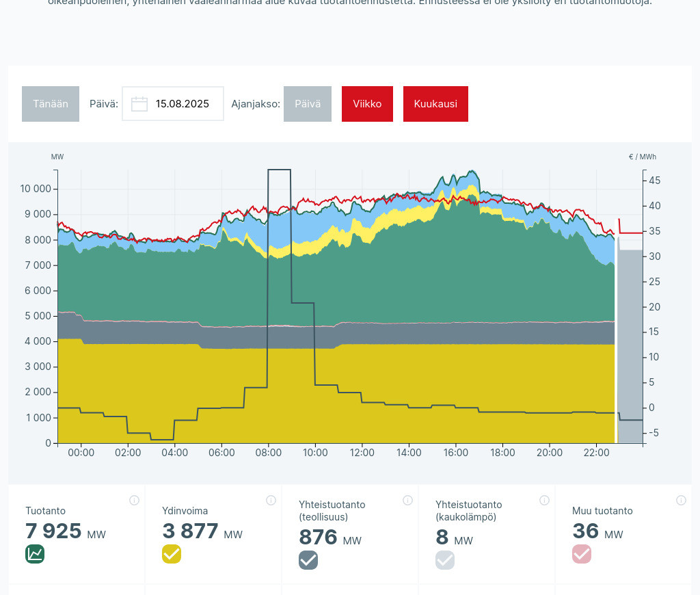Toggle Muu tuotanto pink checkbox
This screenshot has height=595, width=700.
tap(582, 554)
